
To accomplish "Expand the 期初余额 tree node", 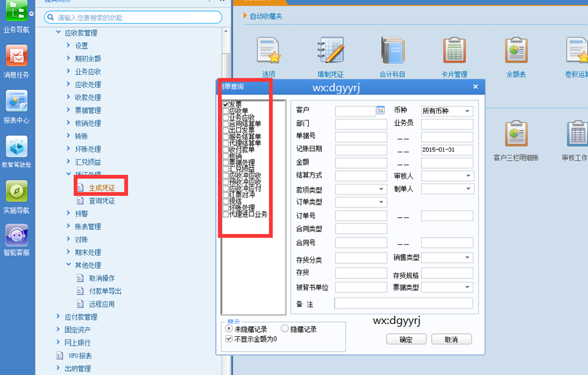I will pos(68,58).
